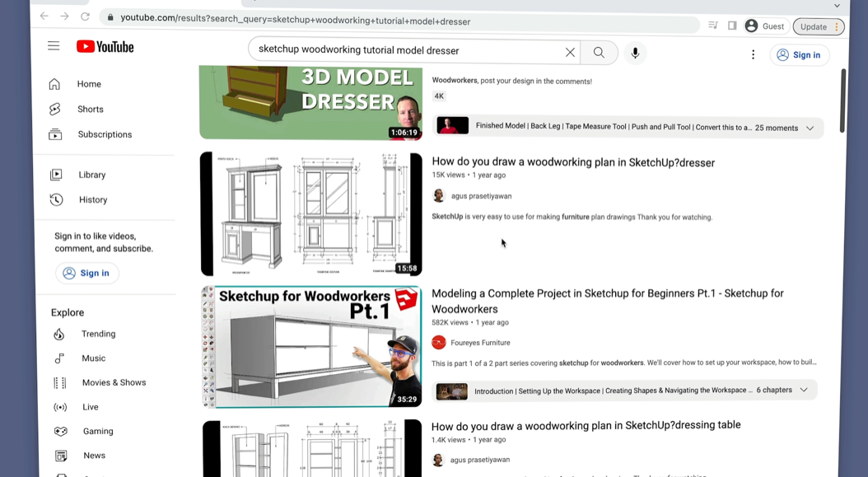
Task: Expand the 6 chapters chevron
Action: click(804, 390)
